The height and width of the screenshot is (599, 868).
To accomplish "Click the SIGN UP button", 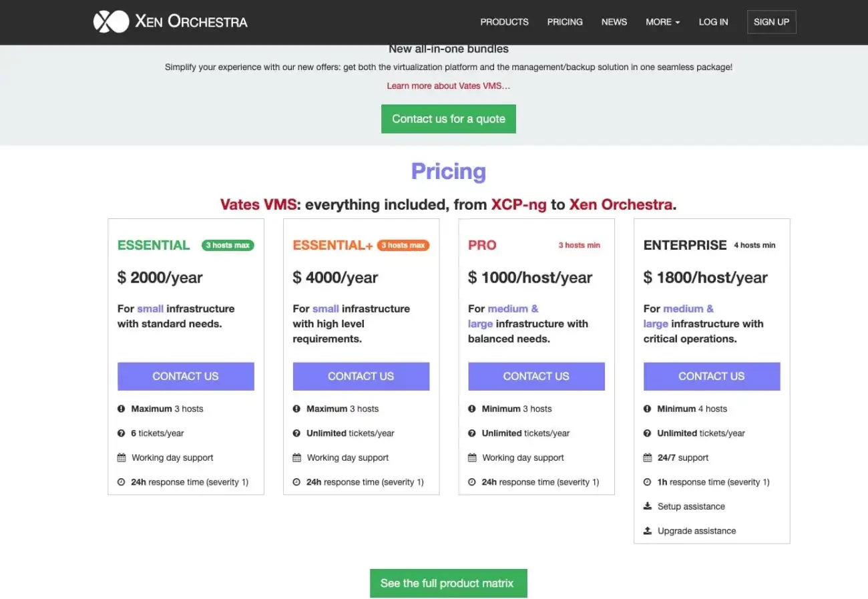I will pos(771,22).
